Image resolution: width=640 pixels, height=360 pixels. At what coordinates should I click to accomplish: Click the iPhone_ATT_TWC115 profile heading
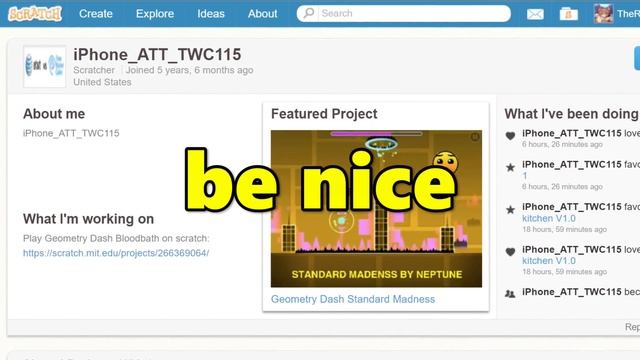(157, 54)
